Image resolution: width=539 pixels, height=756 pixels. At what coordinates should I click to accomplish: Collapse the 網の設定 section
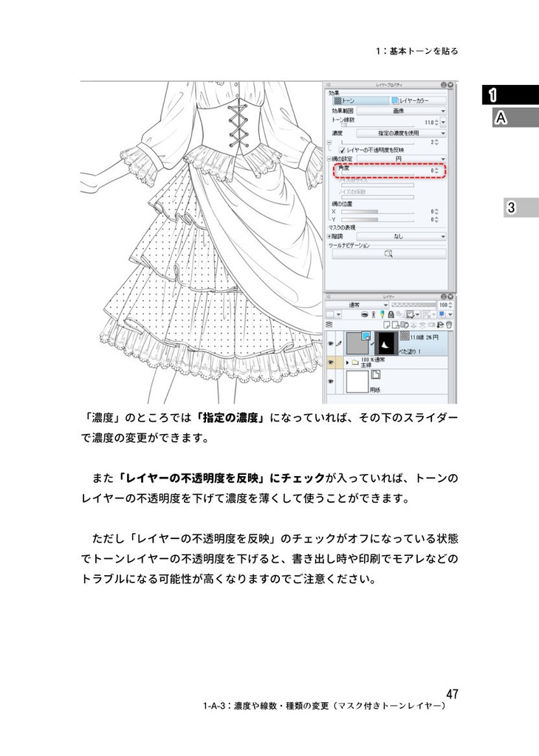(x=329, y=159)
